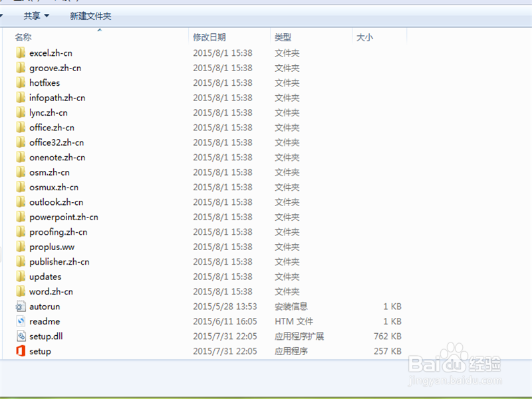Click the groove.zh-cn folder icon
Image resolution: width=532 pixels, height=399 pixels.
(x=21, y=68)
